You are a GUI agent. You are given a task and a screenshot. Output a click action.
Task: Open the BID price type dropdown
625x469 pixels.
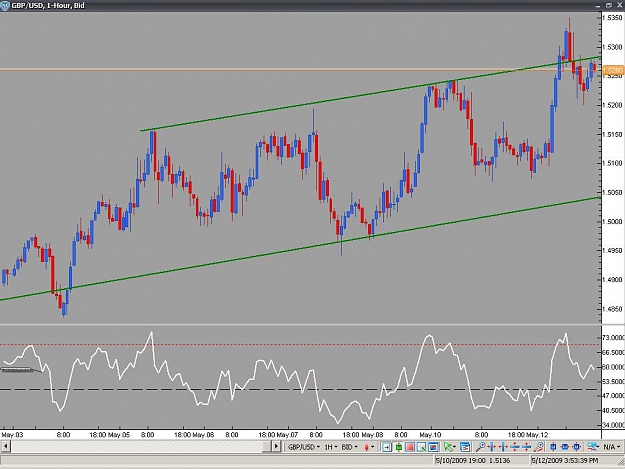tap(350, 447)
